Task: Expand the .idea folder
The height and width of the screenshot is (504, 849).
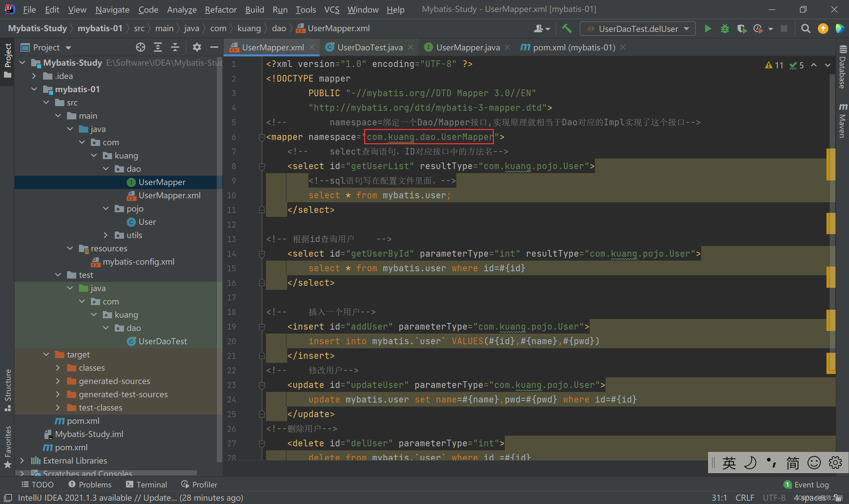Action: click(33, 76)
